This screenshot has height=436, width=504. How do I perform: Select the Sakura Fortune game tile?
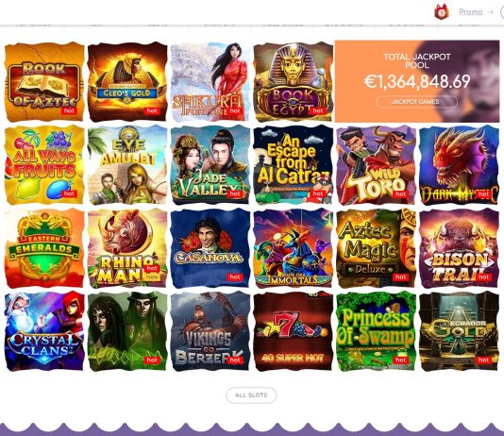click(x=210, y=82)
